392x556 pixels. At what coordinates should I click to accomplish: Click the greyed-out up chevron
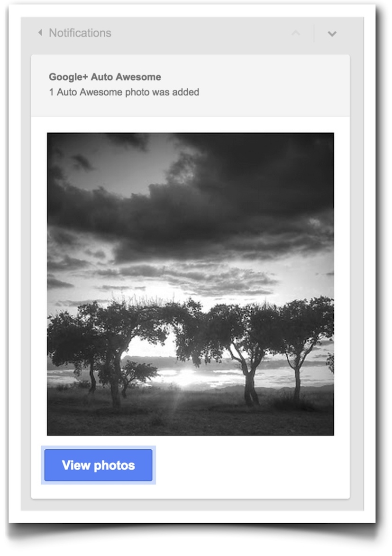pyautogui.click(x=296, y=33)
